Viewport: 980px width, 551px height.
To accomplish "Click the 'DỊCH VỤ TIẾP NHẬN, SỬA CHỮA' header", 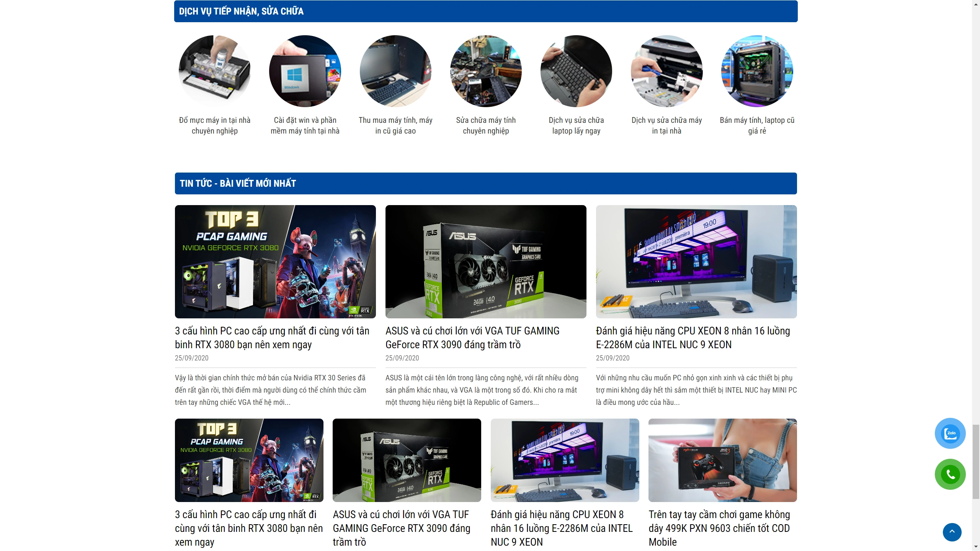I will [x=486, y=11].
